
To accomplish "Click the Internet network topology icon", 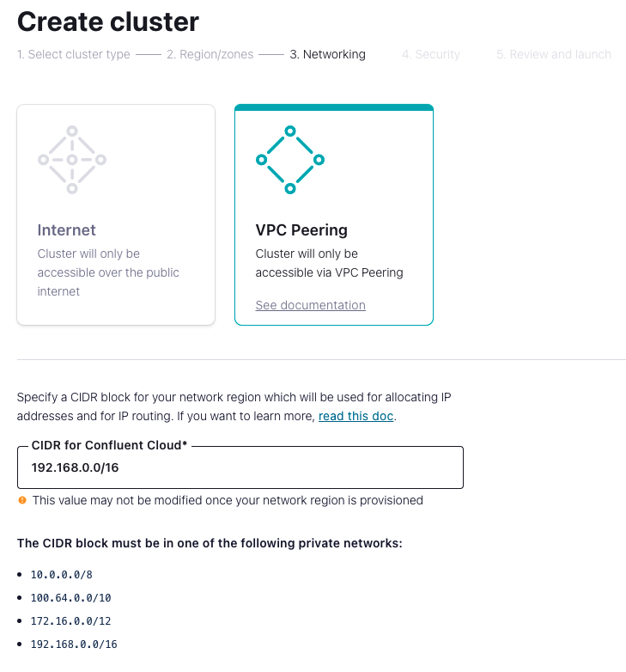I will pyautogui.click(x=72, y=160).
